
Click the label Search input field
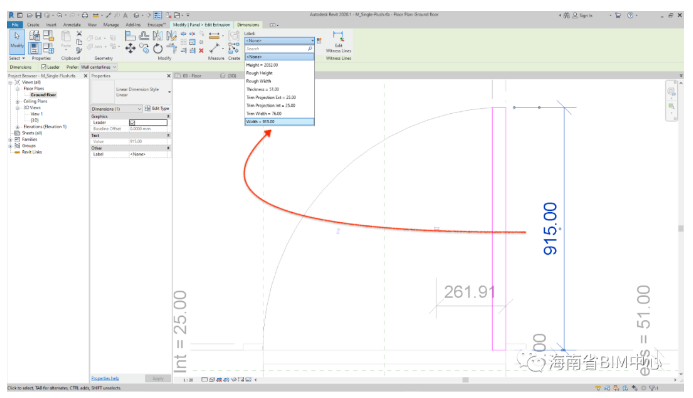click(x=279, y=49)
